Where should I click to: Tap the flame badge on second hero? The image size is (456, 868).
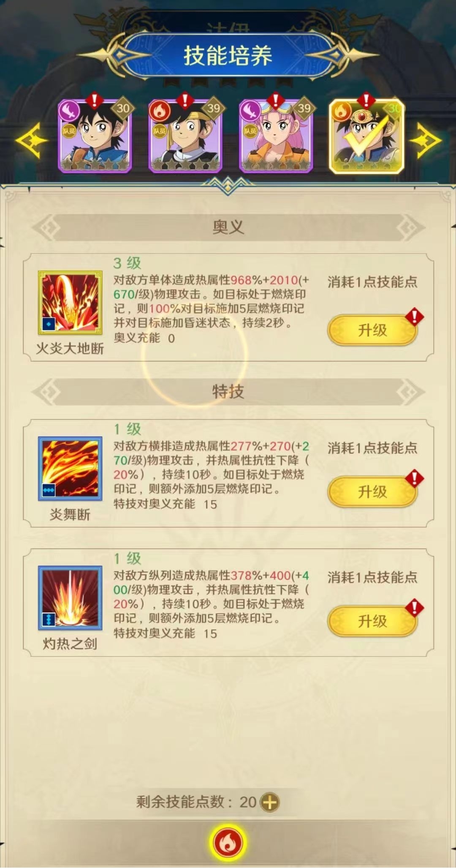(160, 112)
